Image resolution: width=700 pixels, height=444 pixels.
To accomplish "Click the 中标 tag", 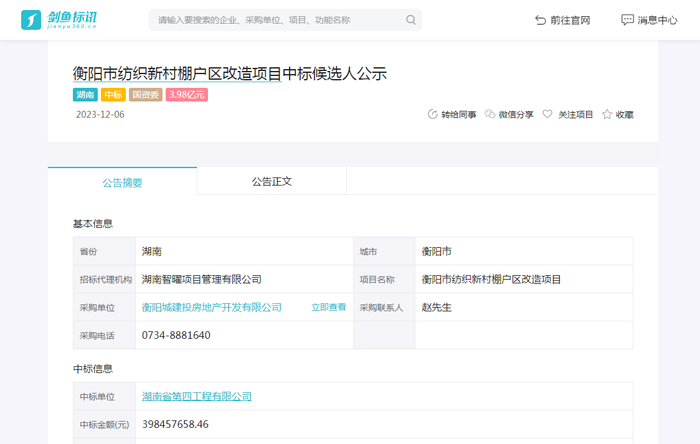I will tap(113, 95).
